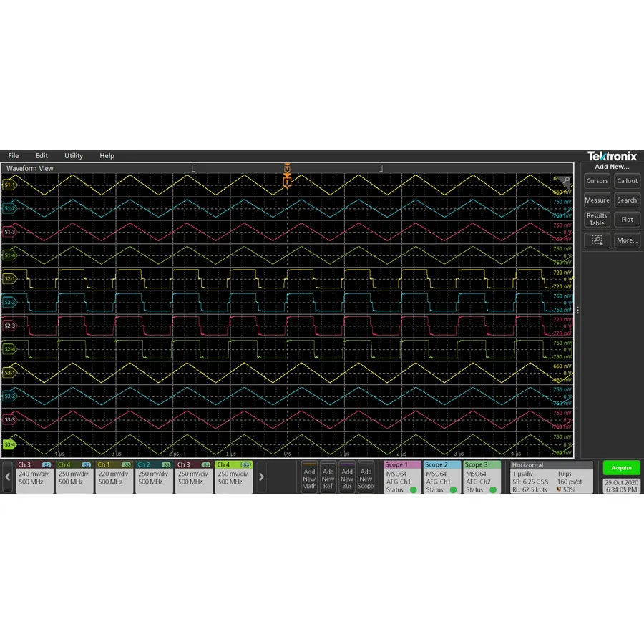Open the Scope 2 MSO64 badge
The image size is (644, 644).
click(441, 477)
